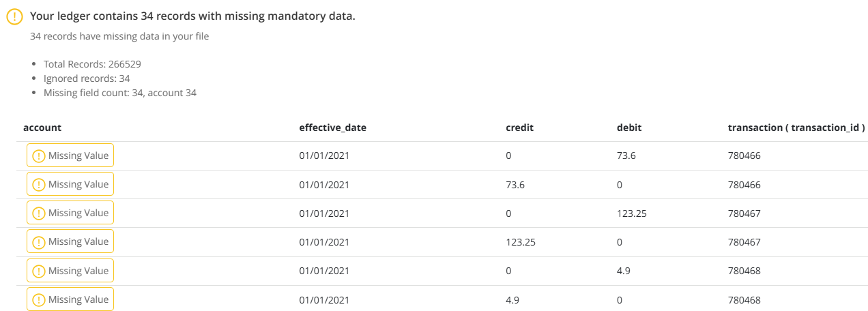Click the effective_date column header
868x311 pixels.
(x=333, y=128)
